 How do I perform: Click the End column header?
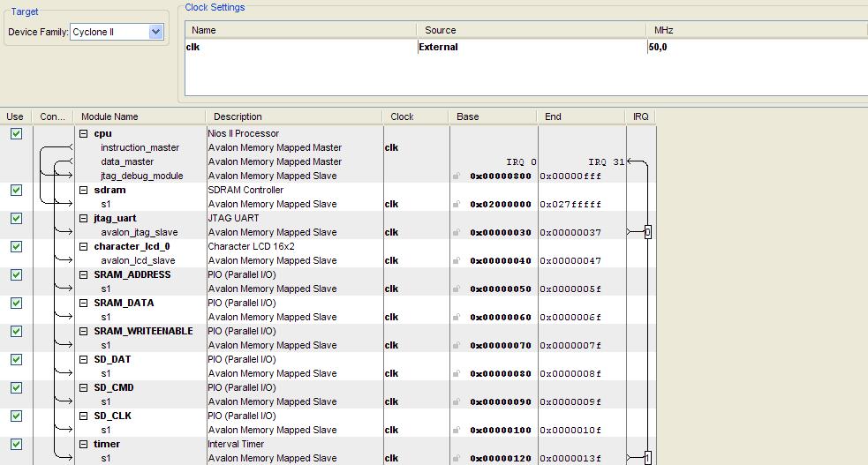581,116
